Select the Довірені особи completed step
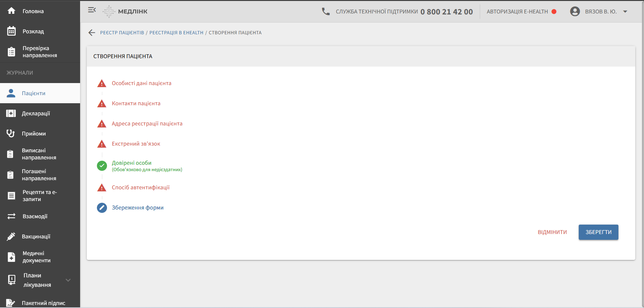This screenshot has height=308, width=644. [132, 163]
